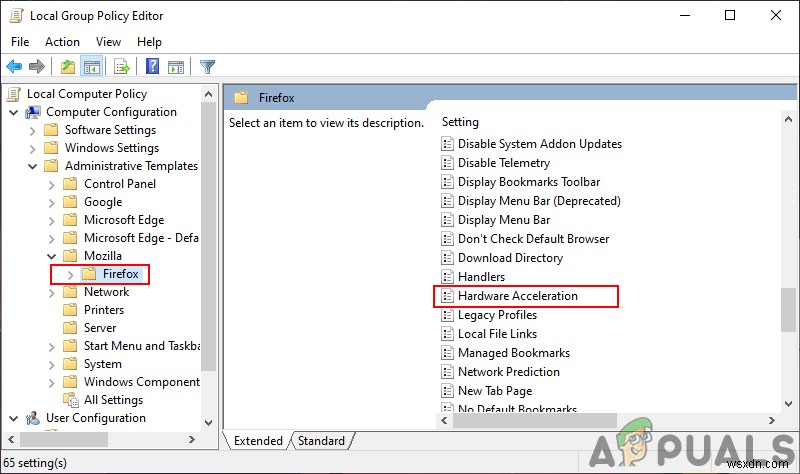Click the Forward arrow toolbar icon
The image size is (800, 474).
click(37, 66)
